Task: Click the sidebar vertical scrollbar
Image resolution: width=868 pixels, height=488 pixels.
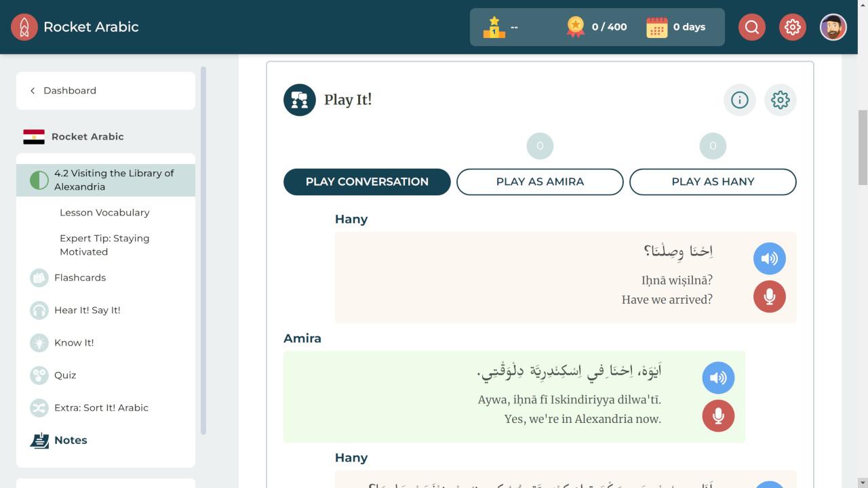Action: coord(203,251)
